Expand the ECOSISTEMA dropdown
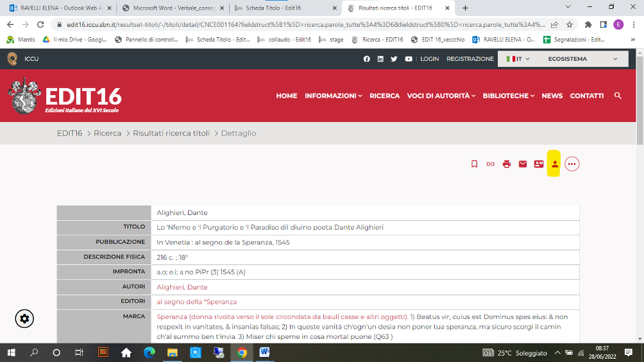644x362 pixels. coord(582,59)
